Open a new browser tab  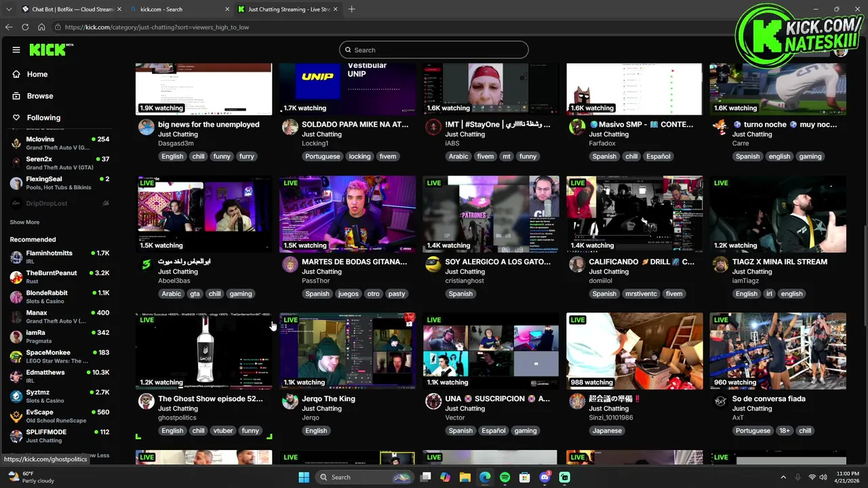351,9
